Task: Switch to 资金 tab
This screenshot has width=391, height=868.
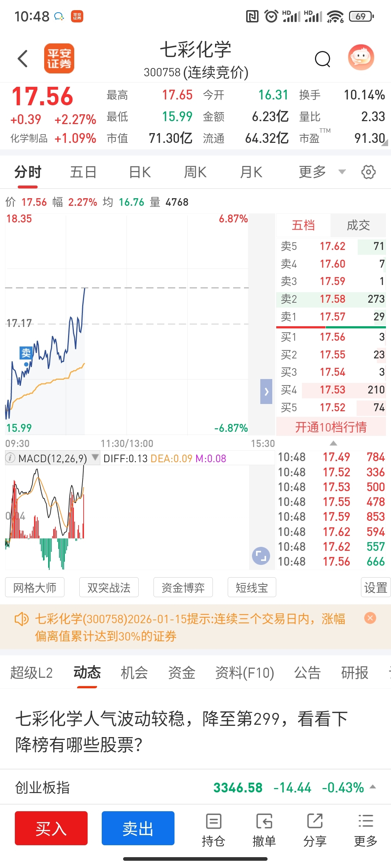Action: [x=182, y=673]
